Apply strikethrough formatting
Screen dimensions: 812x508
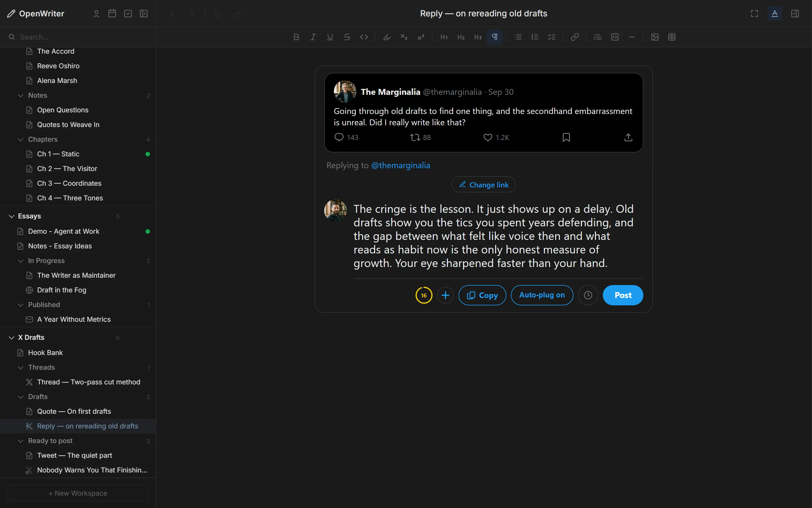[x=347, y=37]
